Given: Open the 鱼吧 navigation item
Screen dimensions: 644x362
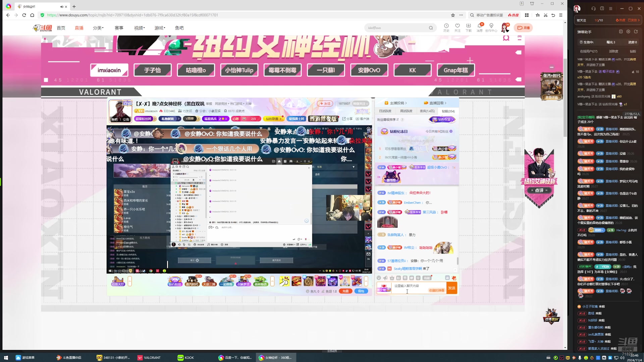Looking at the screenshot, I should click(179, 28).
